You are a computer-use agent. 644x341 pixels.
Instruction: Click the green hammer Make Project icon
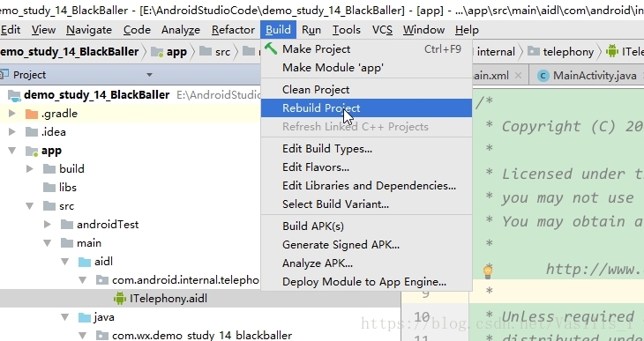tap(271, 48)
